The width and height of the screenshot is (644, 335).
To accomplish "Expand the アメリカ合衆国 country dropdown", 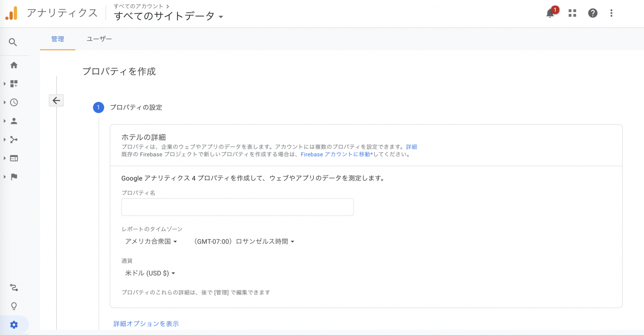I will [x=151, y=241].
